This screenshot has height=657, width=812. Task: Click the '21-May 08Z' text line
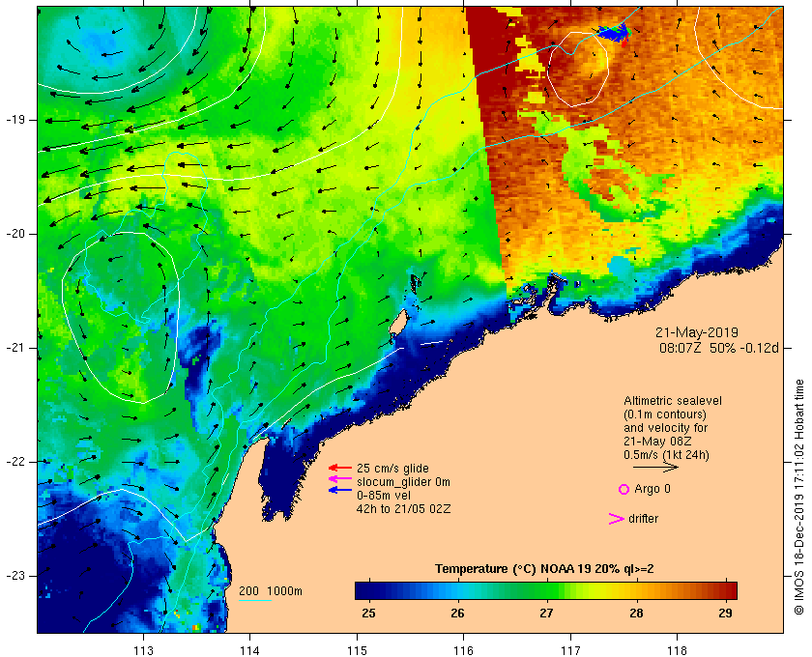click(657, 442)
